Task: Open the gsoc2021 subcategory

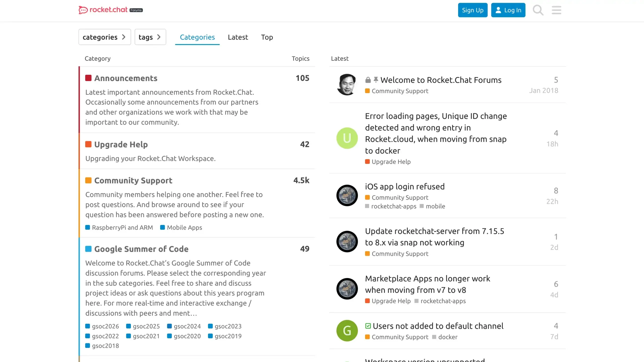Action: pyautogui.click(x=143, y=336)
